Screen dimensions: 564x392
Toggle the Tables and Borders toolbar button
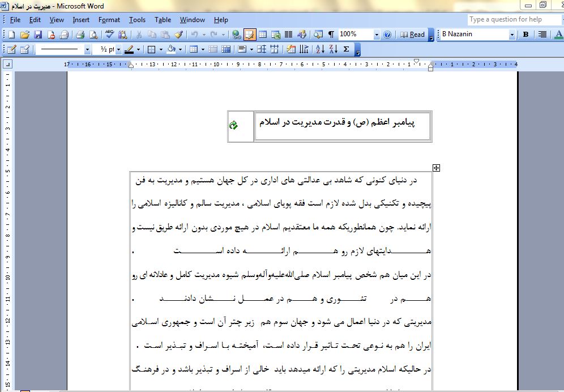coord(250,35)
